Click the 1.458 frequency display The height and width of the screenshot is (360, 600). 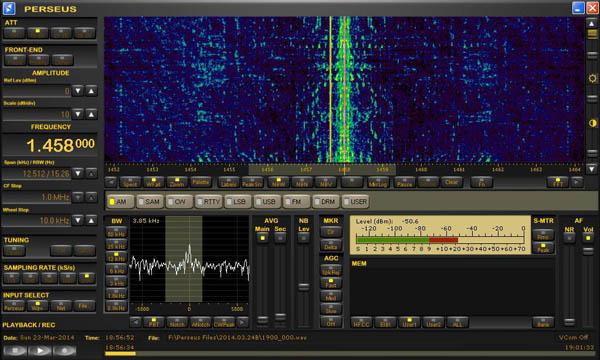coord(60,145)
